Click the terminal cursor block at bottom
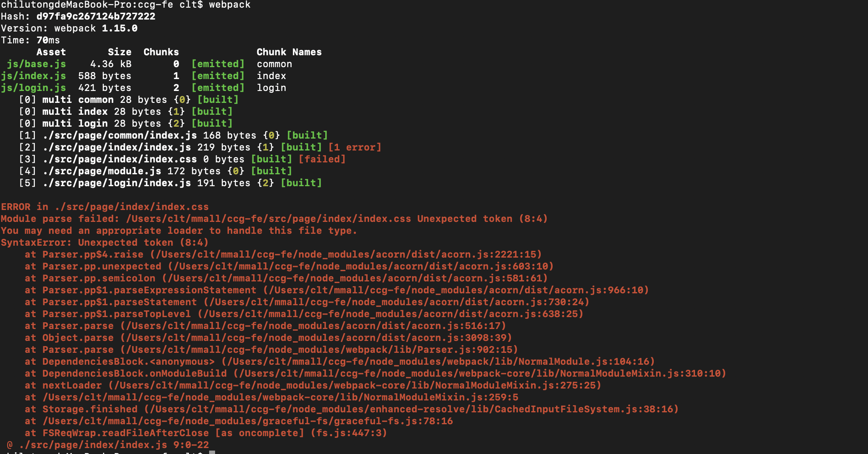The image size is (868, 454). (x=212, y=452)
